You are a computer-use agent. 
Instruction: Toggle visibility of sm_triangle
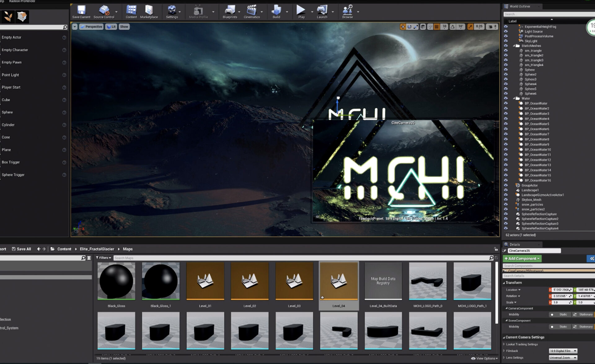click(x=506, y=50)
